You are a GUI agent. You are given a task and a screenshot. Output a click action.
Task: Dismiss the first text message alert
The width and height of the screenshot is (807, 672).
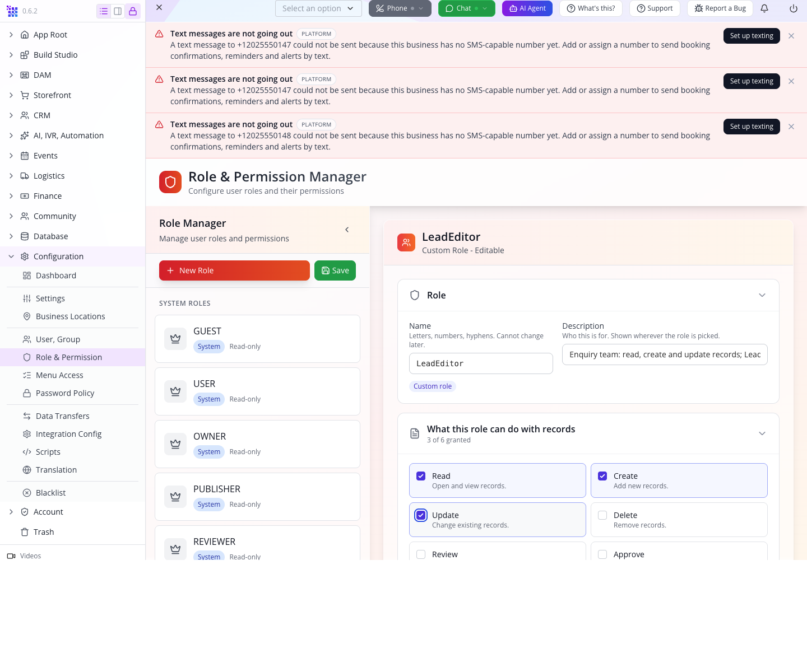point(791,36)
